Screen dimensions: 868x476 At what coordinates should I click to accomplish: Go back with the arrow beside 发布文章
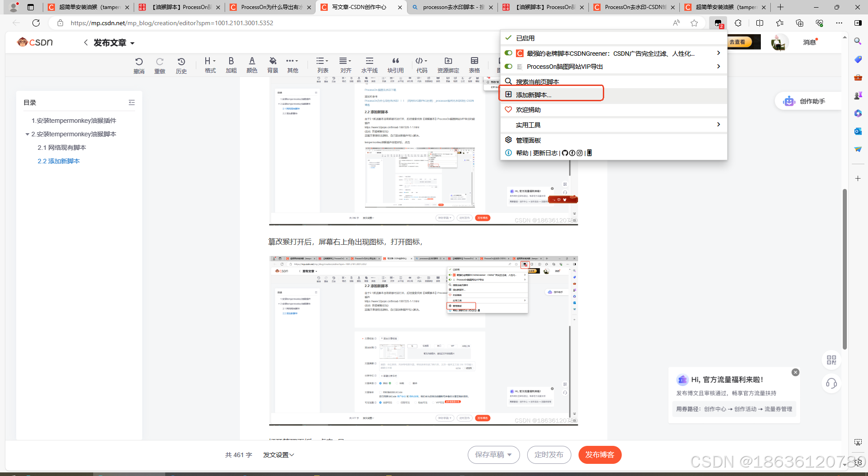[86, 42]
